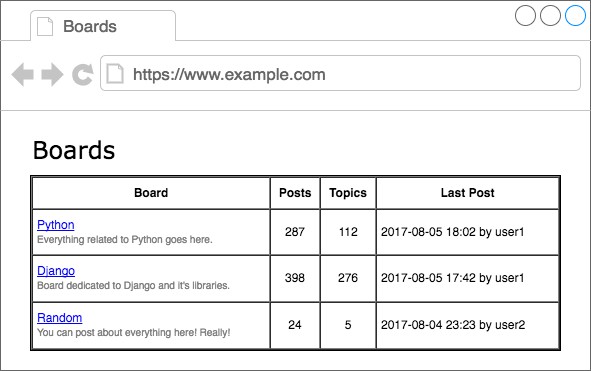Click the browser forward arrow

(52, 74)
